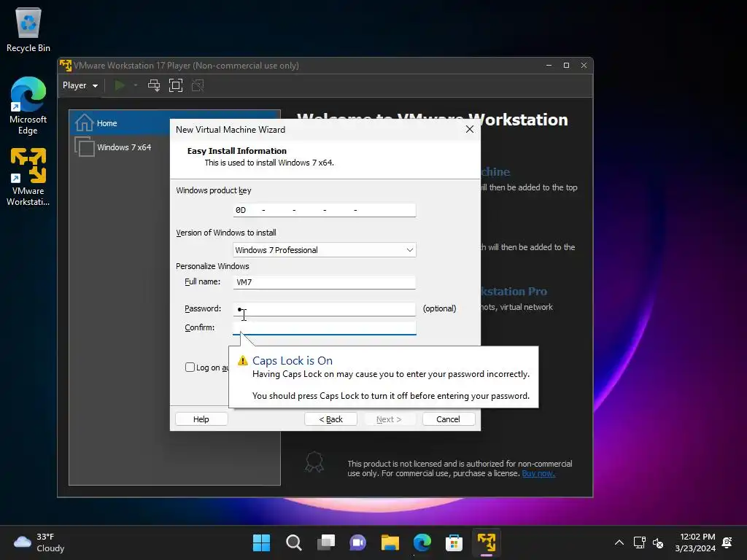Image resolution: width=747 pixels, height=560 pixels.
Task: Click VMware Player taskbar icon
Action: click(x=487, y=542)
